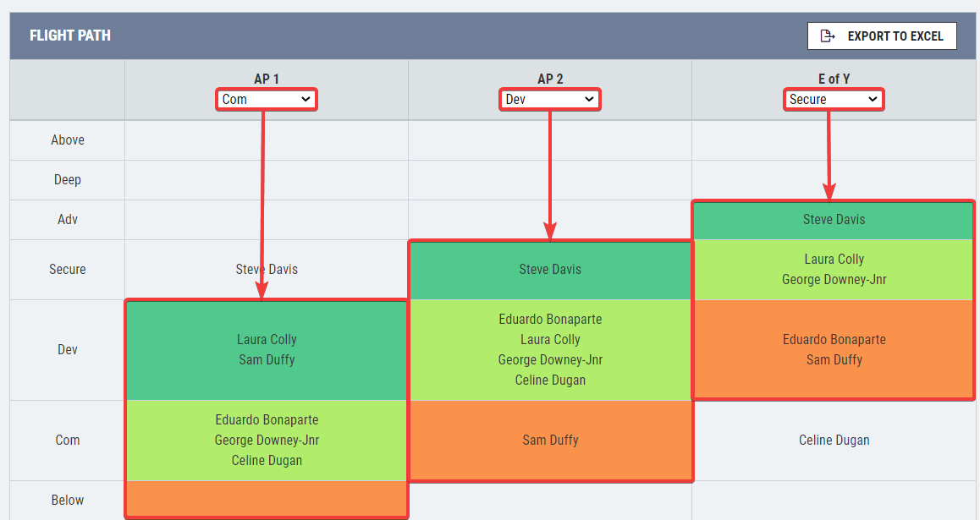980x520 pixels.
Task: Open the AP 1 grade dropdown showing Com
Action: click(x=267, y=99)
